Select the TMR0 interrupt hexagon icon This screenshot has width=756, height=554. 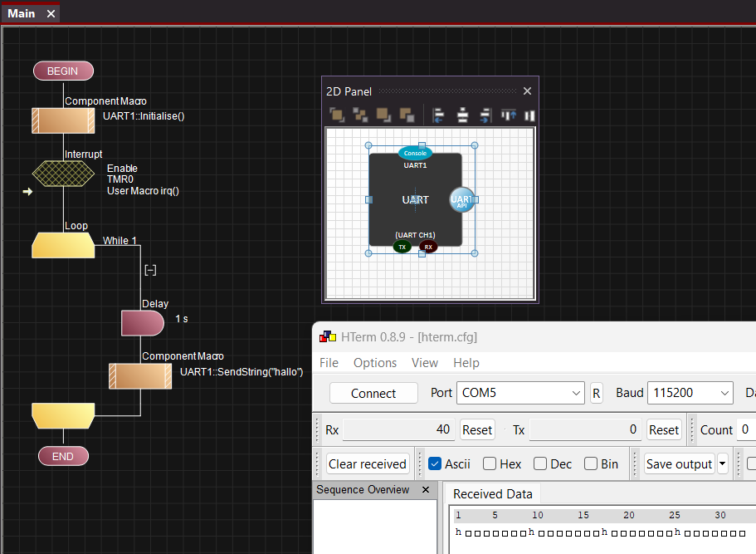[x=63, y=174]
